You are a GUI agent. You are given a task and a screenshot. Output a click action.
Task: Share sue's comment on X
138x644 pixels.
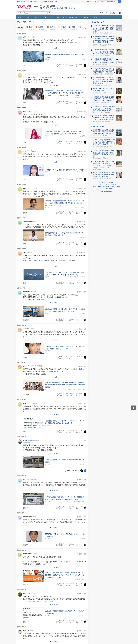click(x=85, y=213)
